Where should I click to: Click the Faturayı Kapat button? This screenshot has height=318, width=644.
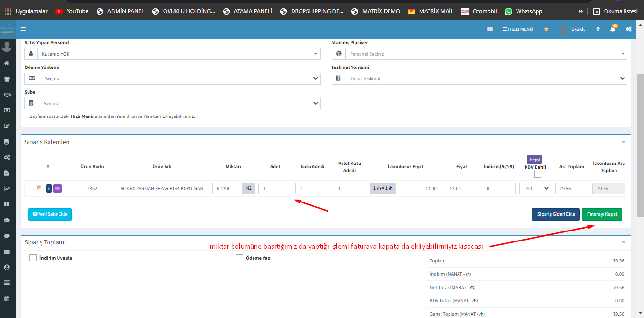click(x=602, y=214)
